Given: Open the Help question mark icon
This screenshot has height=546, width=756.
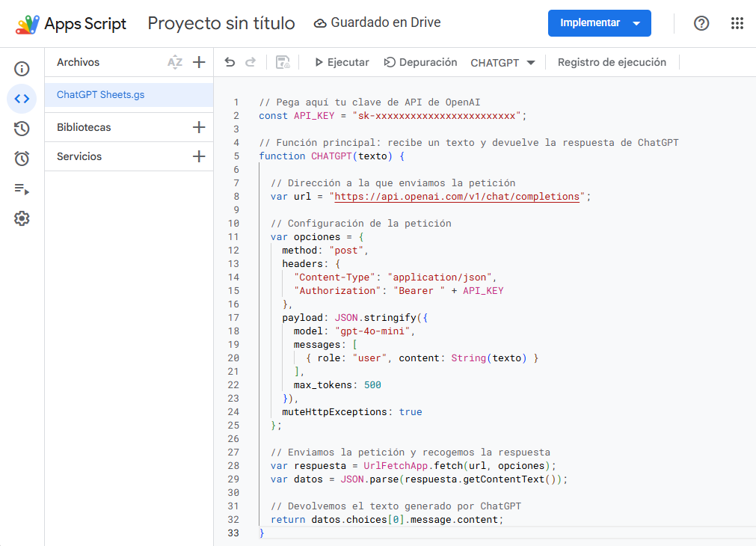Looking at the screenshot, I should point(701,23).
